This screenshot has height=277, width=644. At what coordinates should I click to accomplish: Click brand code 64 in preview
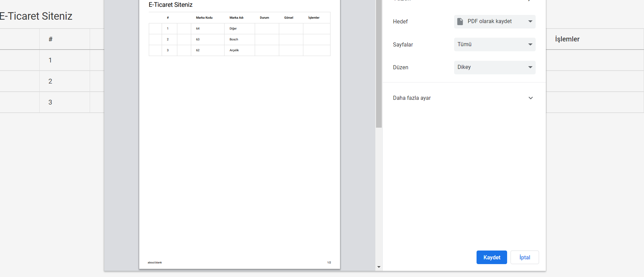click(x=198, y=29)
